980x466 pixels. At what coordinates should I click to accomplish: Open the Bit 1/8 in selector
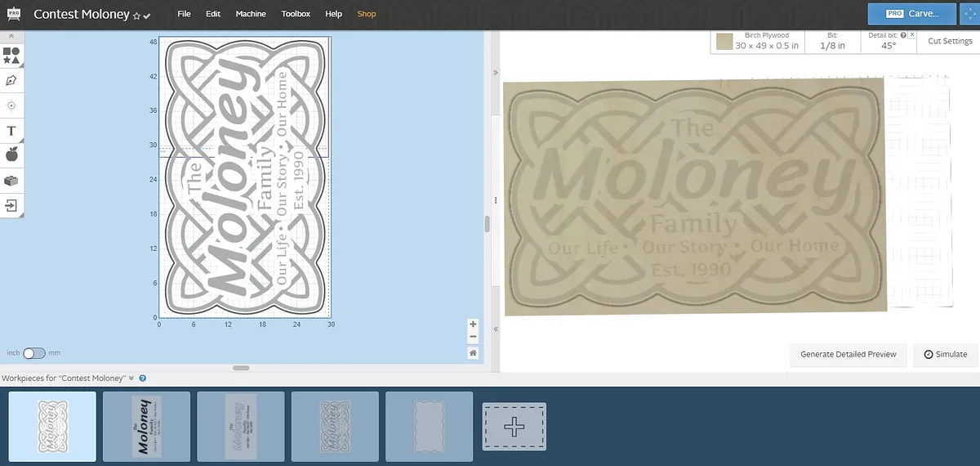[832, 42]
